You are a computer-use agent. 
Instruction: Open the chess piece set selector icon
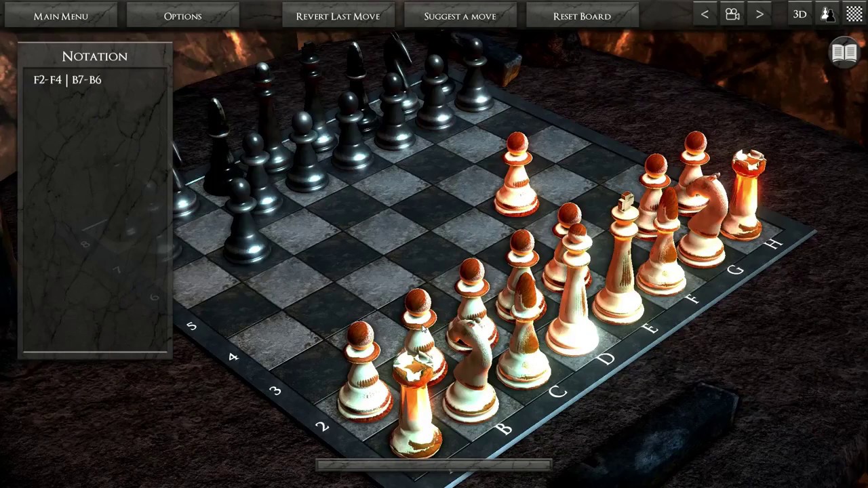coord(827,14)
